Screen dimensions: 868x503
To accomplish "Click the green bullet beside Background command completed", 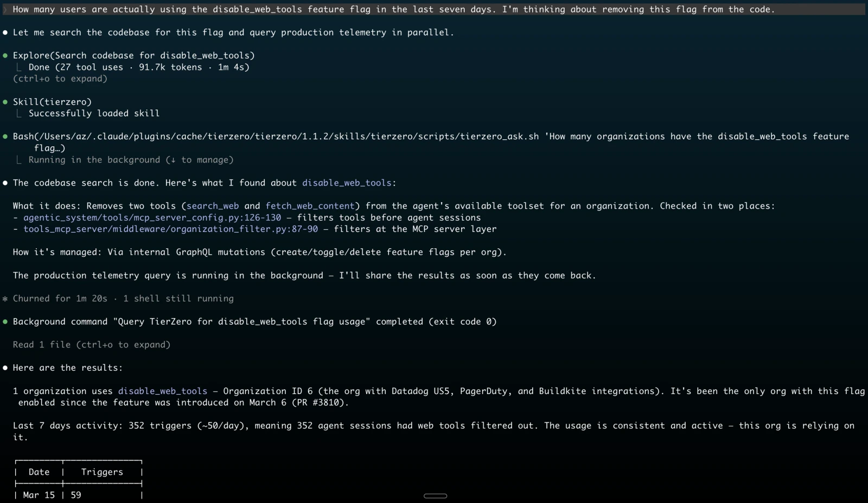I will pyautogui.click(x=5, y=321).
